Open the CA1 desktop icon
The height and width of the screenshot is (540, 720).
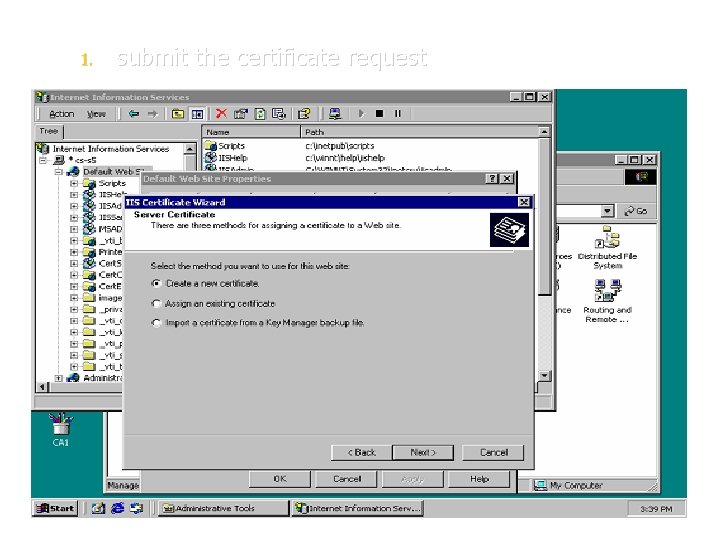61,429
